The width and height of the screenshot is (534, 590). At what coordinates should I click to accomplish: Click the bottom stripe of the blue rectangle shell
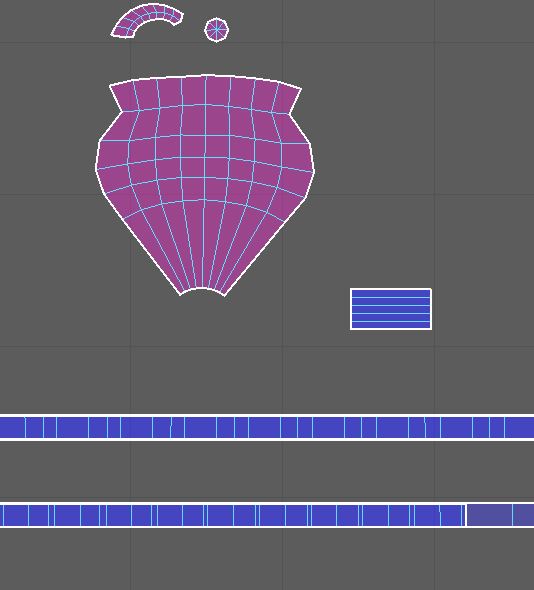391,325
